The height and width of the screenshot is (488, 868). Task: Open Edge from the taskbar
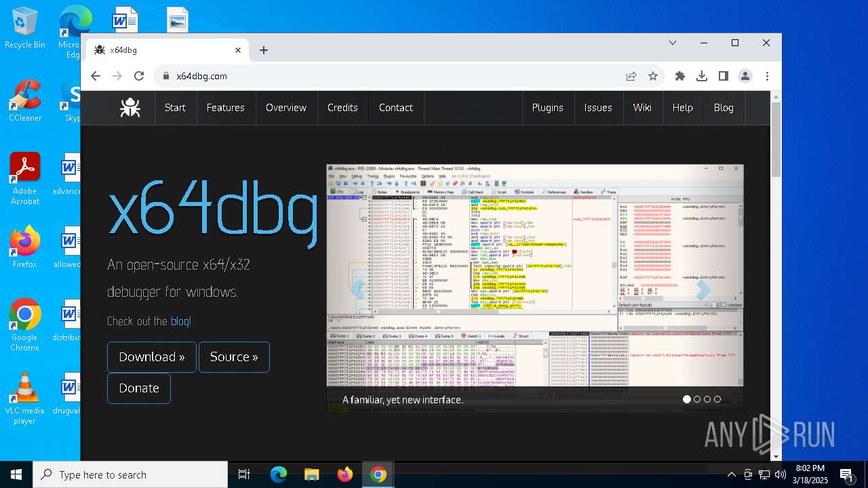279,474
